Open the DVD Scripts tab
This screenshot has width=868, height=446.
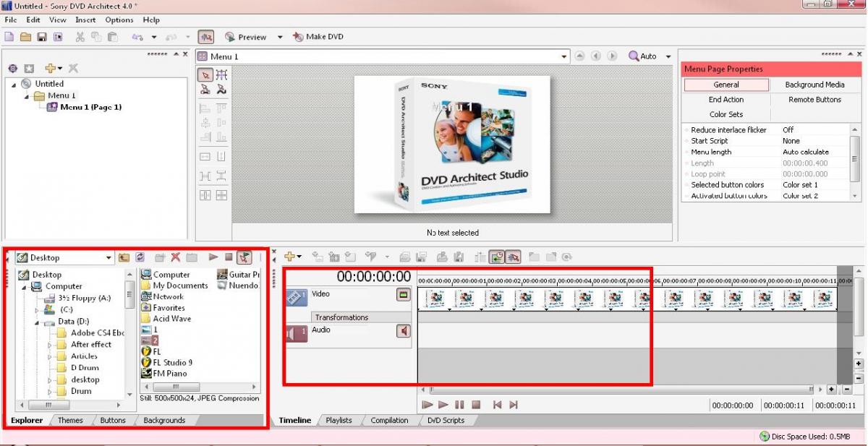click(x=446, y=420)
